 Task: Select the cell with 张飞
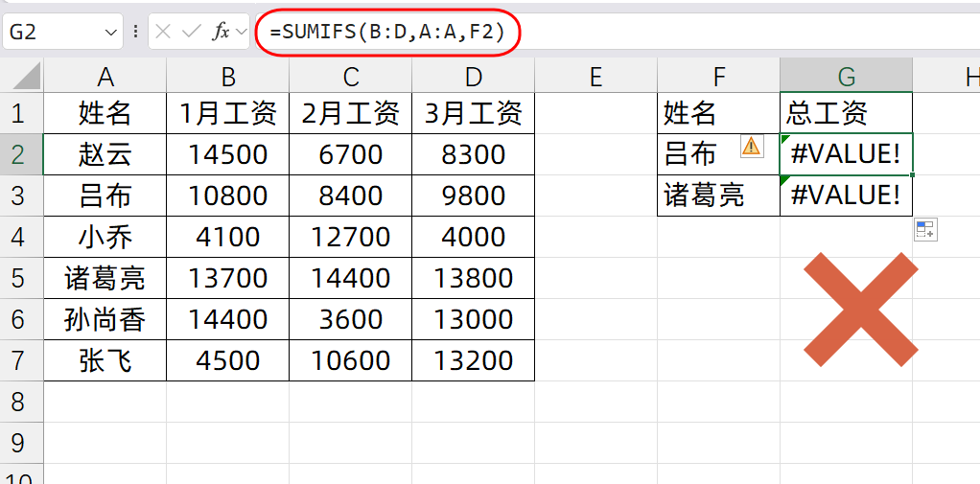[x=105, y=360]
